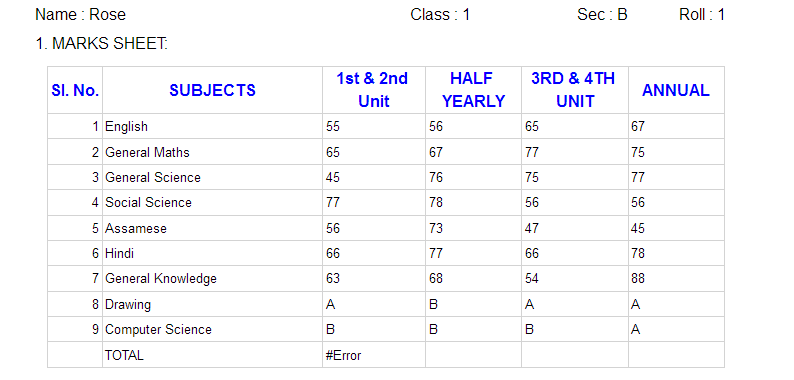The width and height of the screenshot is (794, 380).
Task: Select the 3RD & 4TH UNIT header
Action: (x=575, y=90)
